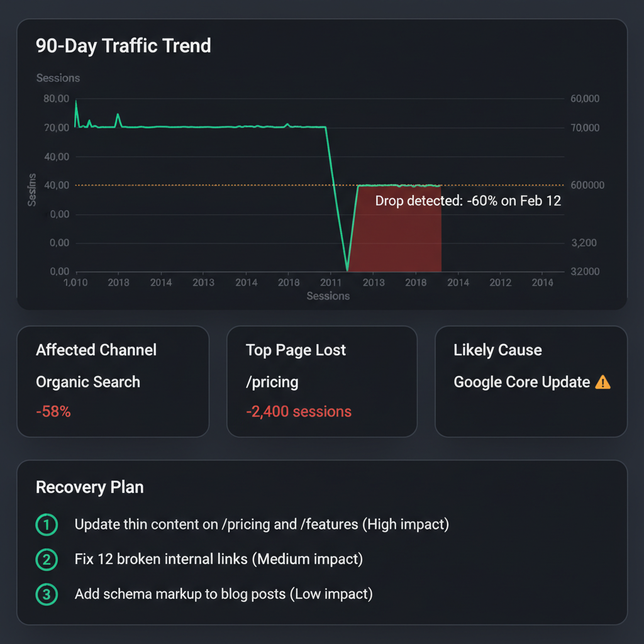Click the lowest trough point of the traffic line

[x=347, y=269]
